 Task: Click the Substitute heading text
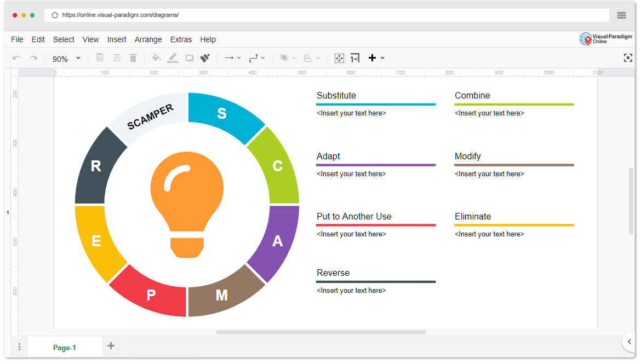336,96
